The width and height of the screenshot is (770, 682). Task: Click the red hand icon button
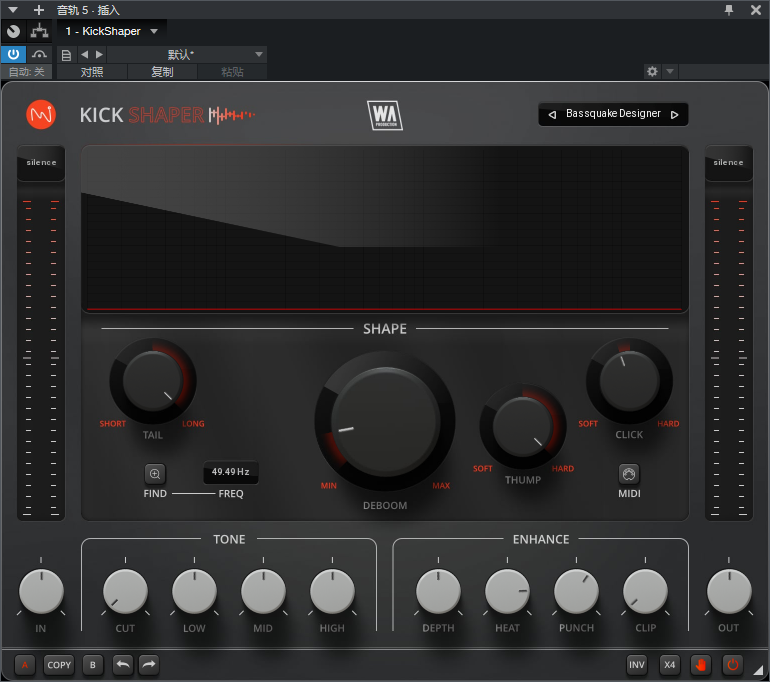click(x=701, y=665)
